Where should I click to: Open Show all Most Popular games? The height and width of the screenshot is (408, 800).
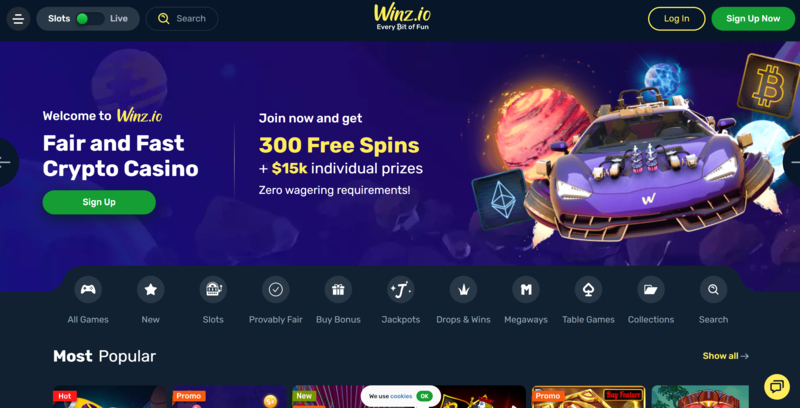pyautogui.click(x=726, y=356)
